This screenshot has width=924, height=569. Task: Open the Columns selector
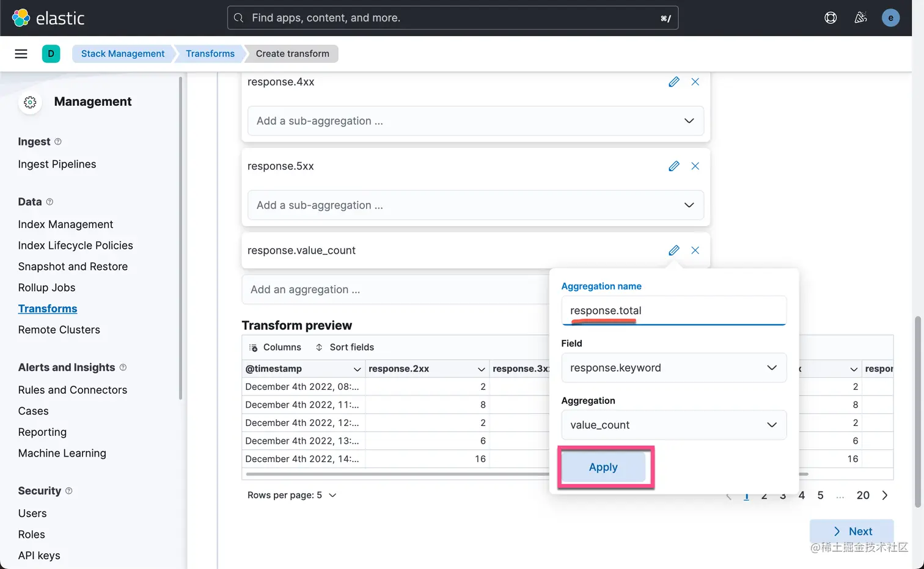coord(275,347)
